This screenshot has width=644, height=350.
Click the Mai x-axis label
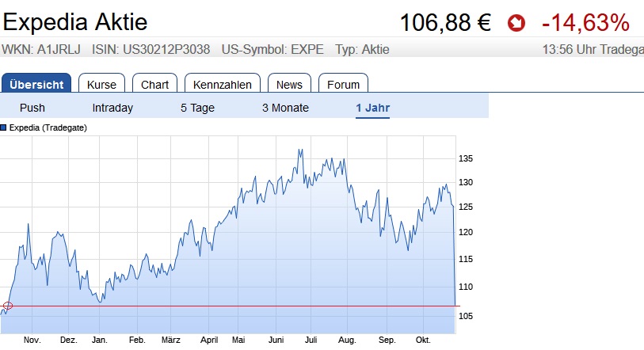coord(238,340)
